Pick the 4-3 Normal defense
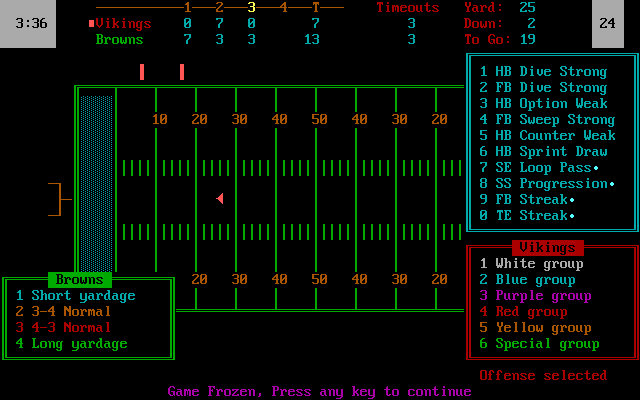Image resolution: width=640 pixels, height=400 pixels. tap(63, 327)
